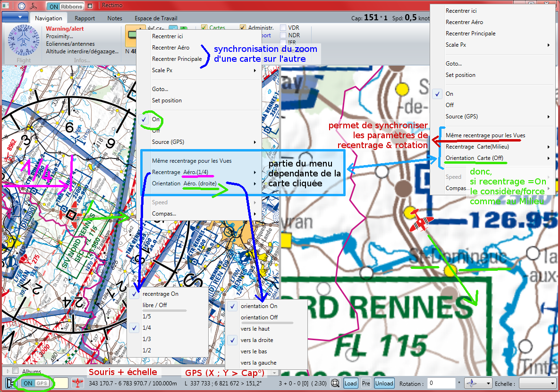Choose 'vers la droite' orientation
This screenshot has width=560, height=392.
[x=266, y=340]
